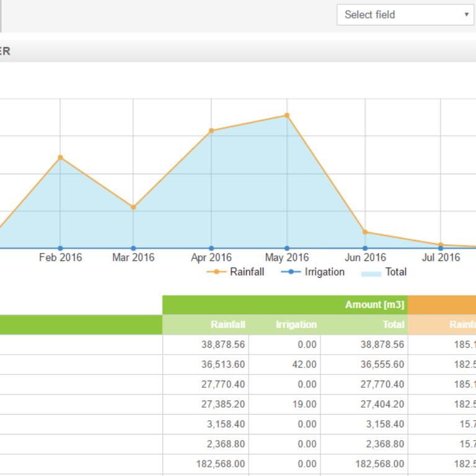Select the rainfall cell 36,513.60
This screenshot has width=476, height=476.
[206, 364]
